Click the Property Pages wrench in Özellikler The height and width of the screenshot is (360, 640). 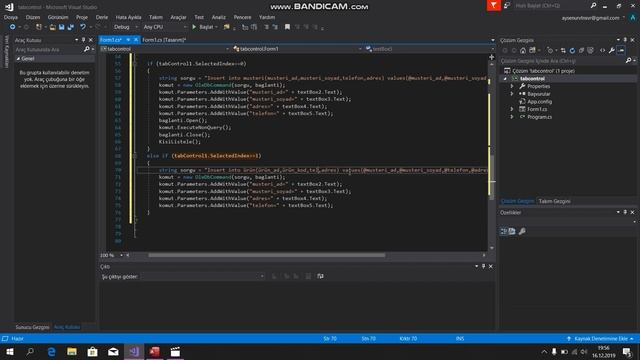(x=522, y=231)
